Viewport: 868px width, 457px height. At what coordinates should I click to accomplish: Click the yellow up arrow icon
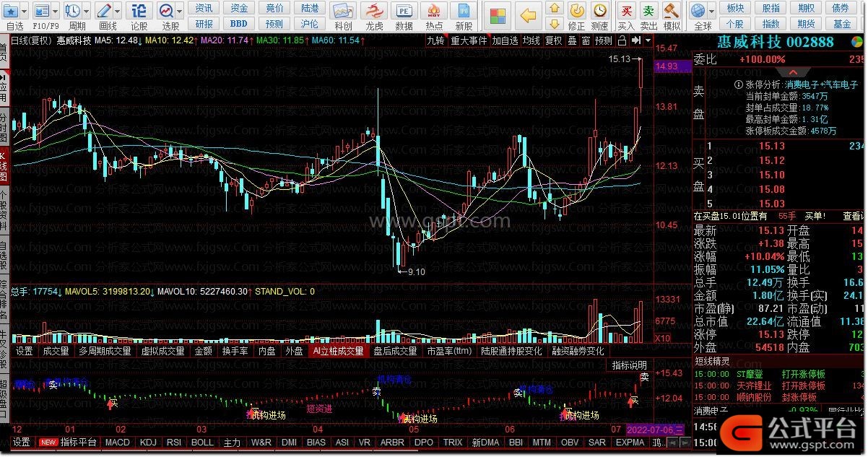pos(555,8)
